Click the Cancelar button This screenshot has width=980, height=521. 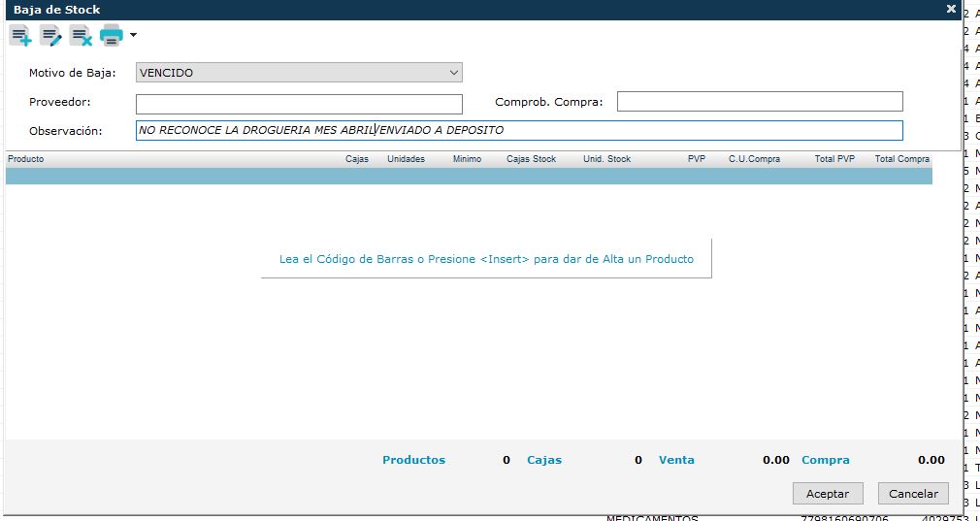[913, 494]
